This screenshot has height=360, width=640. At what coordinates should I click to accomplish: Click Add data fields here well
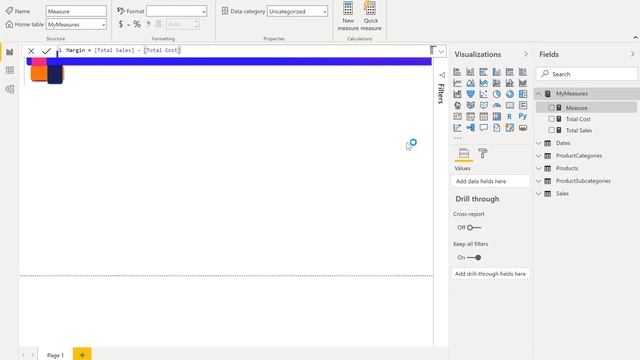[x=491, y=181]
